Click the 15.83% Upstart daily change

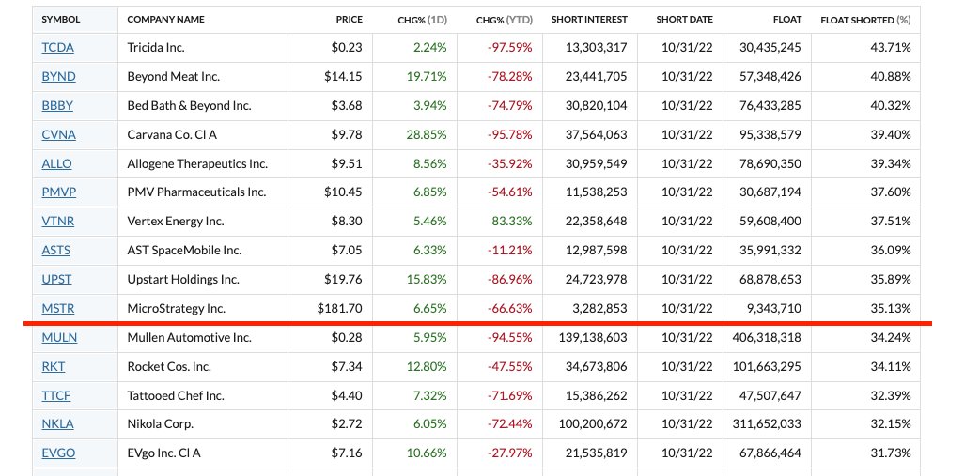pyautogui.click(x=427, y=279)
